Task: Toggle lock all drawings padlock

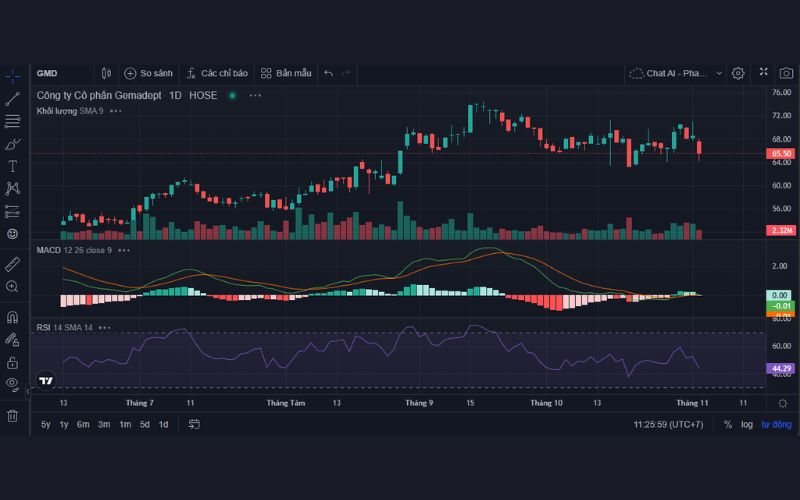Action: pyautogui.click(x=13, y=362)
